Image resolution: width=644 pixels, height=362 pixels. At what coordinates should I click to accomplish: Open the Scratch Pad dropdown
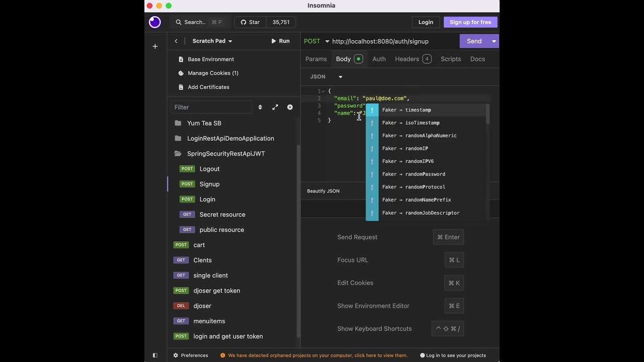click(212, 41)
